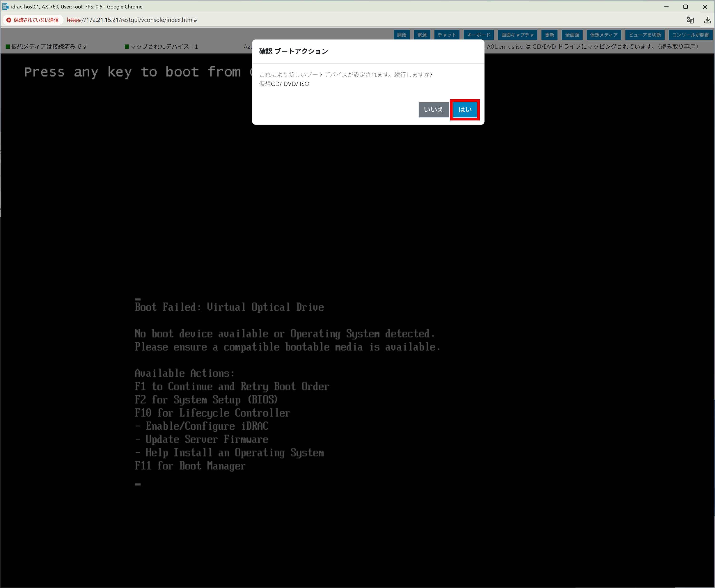This screenshot has height=588, width=715.
Task: Open the 開始 (Boot) menu
Action: [x=401, y=35]
